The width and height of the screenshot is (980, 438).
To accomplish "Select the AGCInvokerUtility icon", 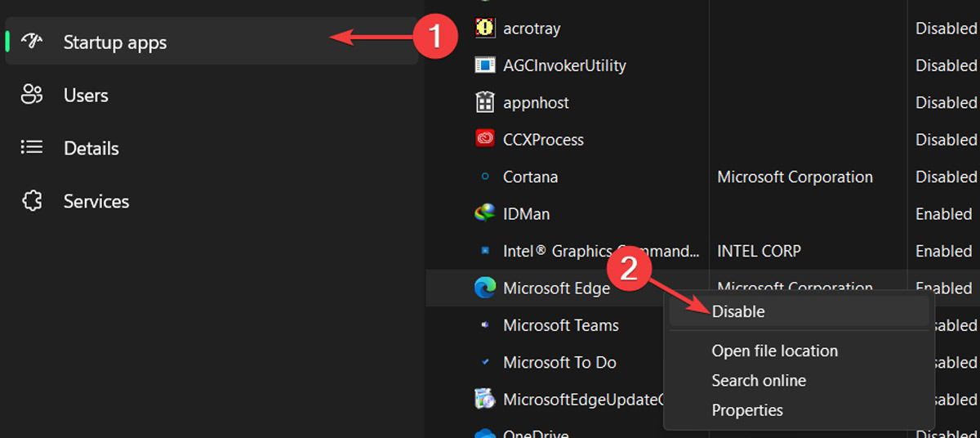I will point(485,65).
